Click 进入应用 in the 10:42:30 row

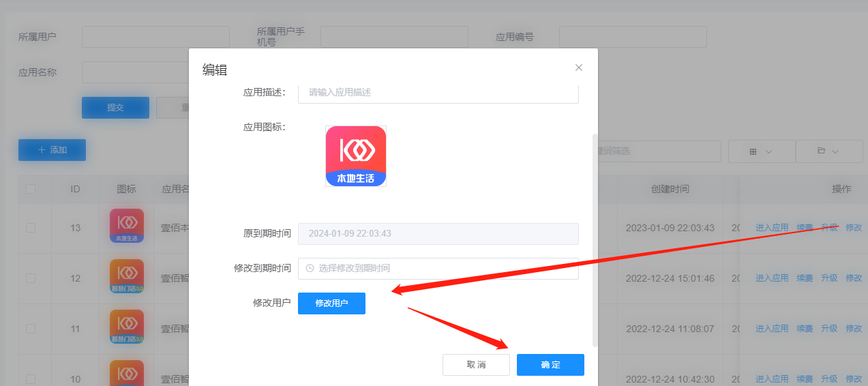(x=772, y=379)
